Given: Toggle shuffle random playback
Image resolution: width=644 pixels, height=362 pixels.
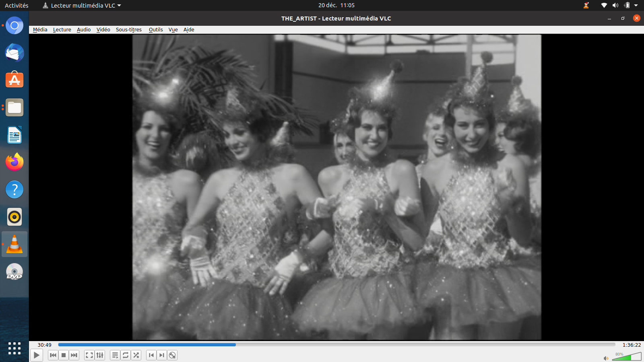Looking at the screenshot, I should coord(136,355).
